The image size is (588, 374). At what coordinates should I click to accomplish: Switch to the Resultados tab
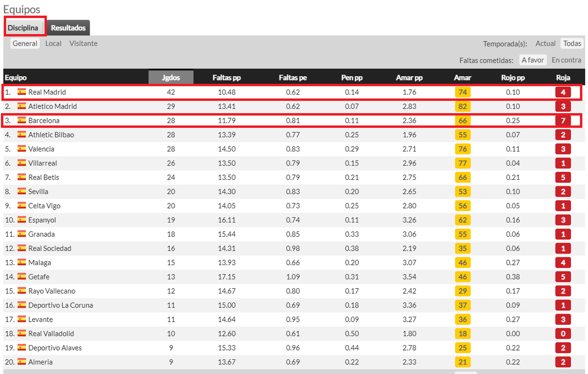pos(69,28)
